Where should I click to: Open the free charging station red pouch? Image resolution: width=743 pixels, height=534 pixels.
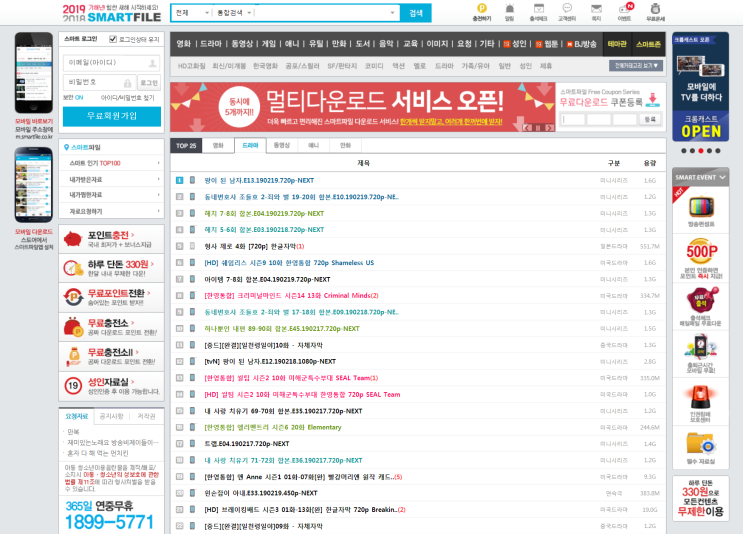tap(73, 326)
